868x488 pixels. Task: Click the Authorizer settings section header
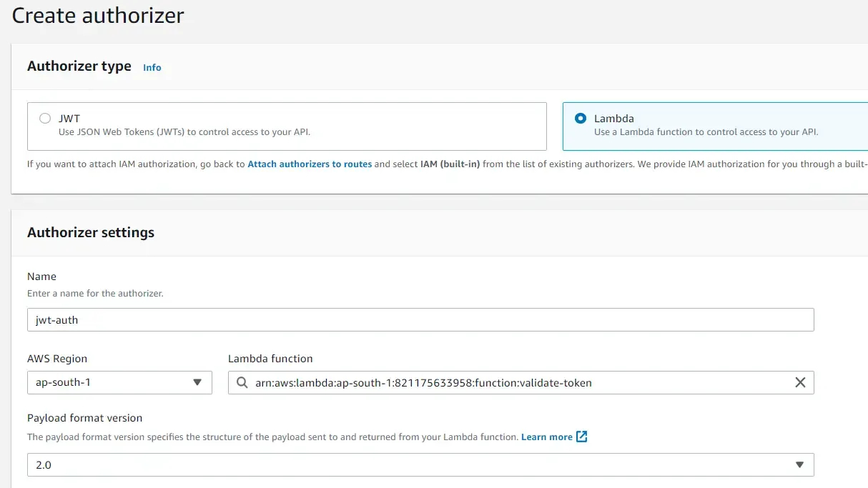coord(90,232)
